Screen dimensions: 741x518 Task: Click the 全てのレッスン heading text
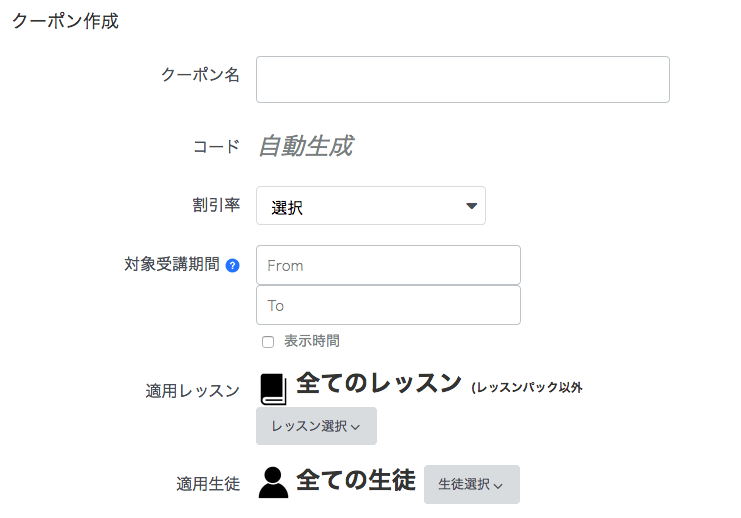(x=379, y=383)
